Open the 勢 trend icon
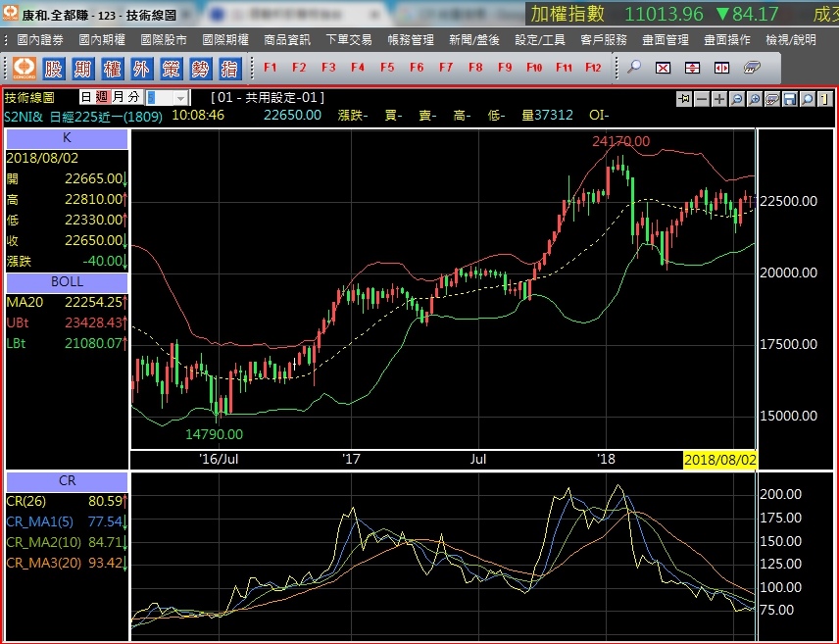 [200, 68]
